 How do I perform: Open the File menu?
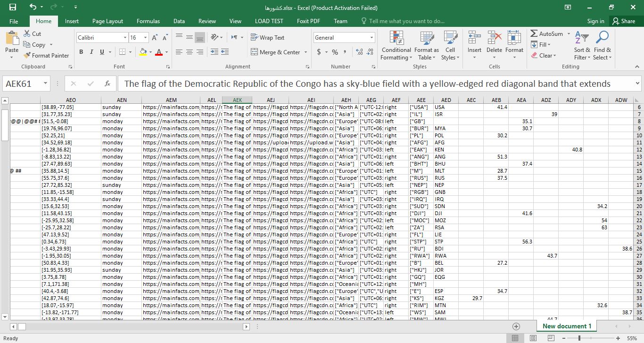(x=14, y=21)
